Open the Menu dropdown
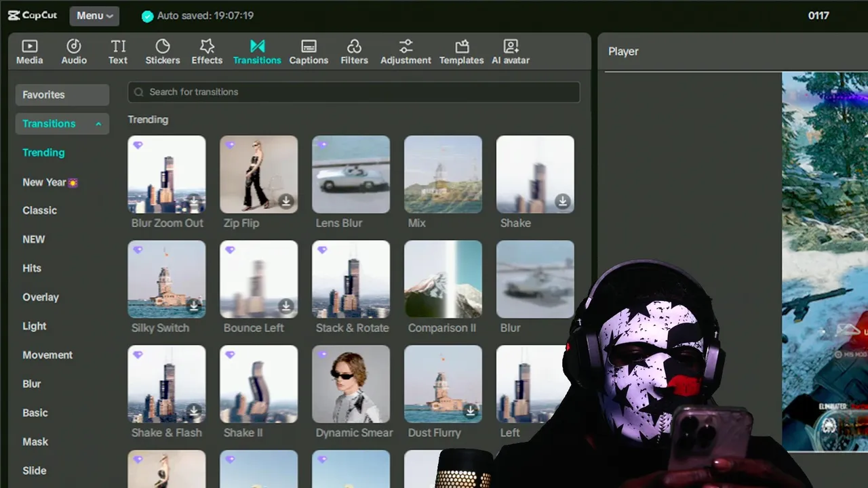868x488 pixels. click(x=94, y=16)
